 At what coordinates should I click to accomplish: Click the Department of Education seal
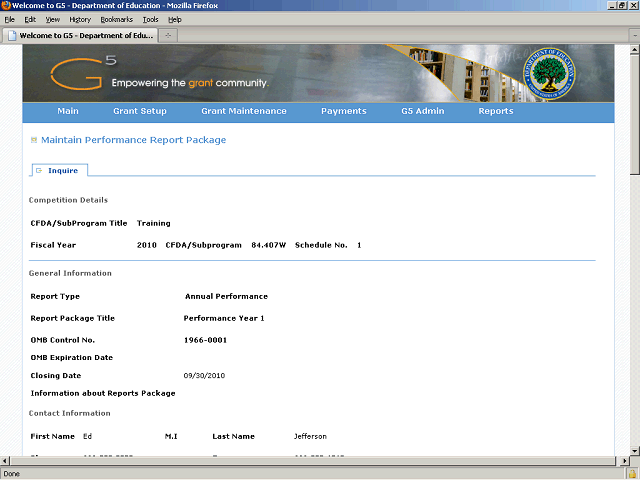[x=549, y=73]
